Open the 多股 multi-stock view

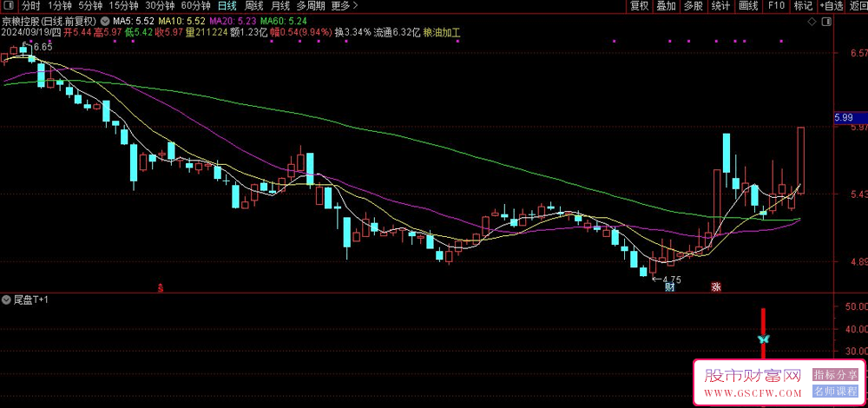tap(693, 6)
